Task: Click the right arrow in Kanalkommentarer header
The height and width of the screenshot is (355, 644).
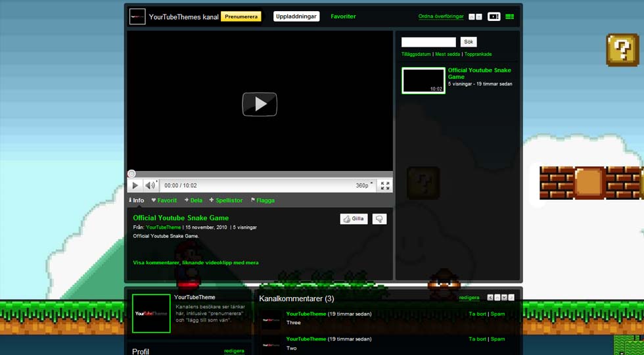Action: pyautogui.click(x=511, y=297)
